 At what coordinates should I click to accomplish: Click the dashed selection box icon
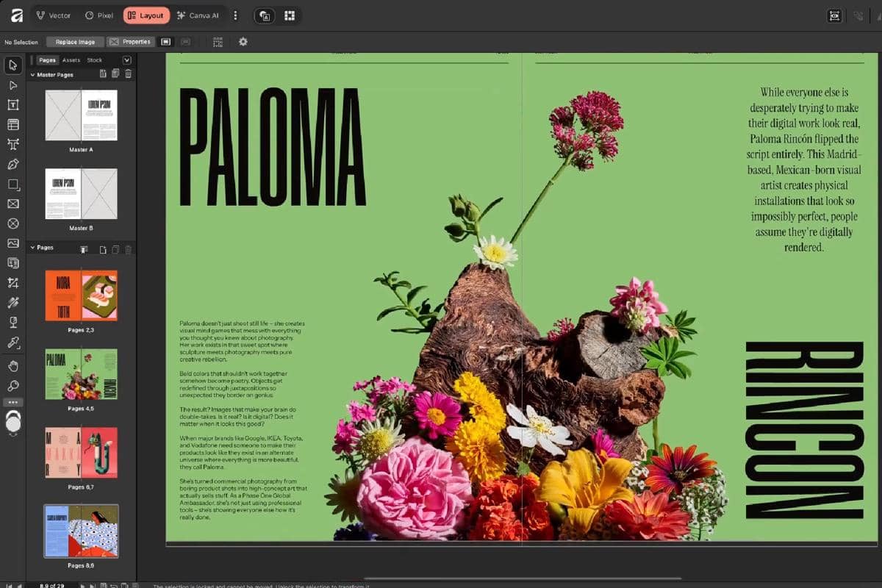click(x=218, y=42)
